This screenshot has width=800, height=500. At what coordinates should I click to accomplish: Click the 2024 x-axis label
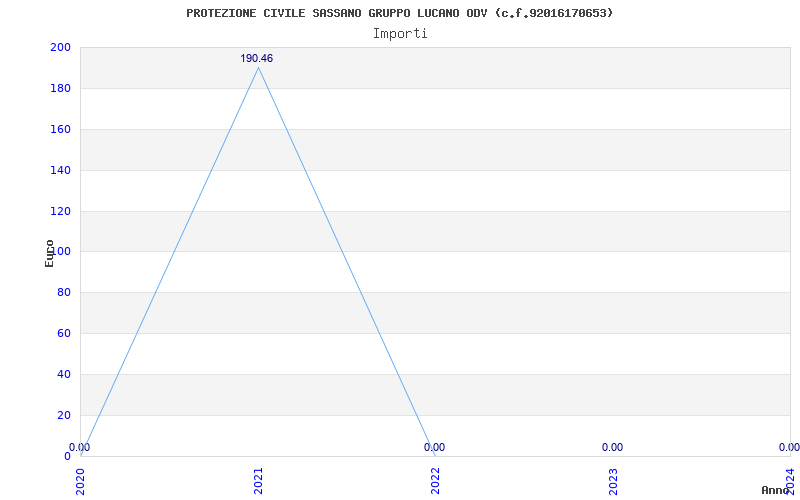(790, 481)
